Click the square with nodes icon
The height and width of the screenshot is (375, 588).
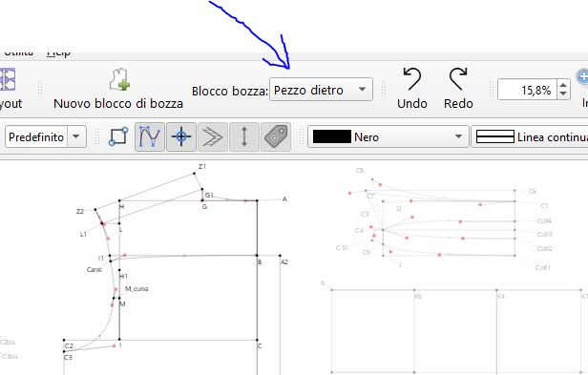point(118,136)
